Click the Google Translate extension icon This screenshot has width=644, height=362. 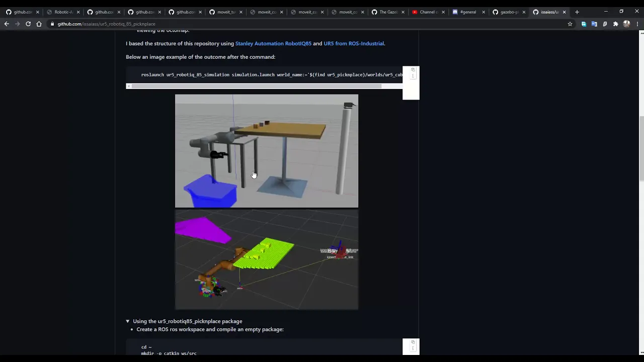point(594,24)
